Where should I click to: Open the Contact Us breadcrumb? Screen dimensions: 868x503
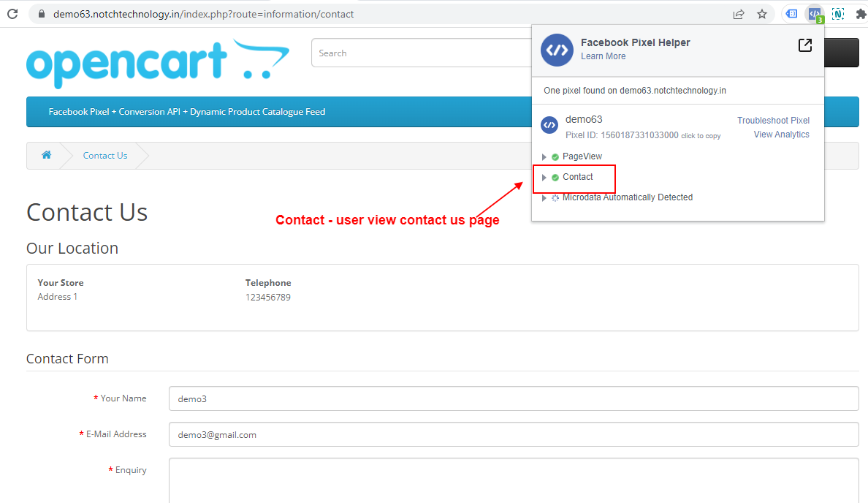point(104,155)
